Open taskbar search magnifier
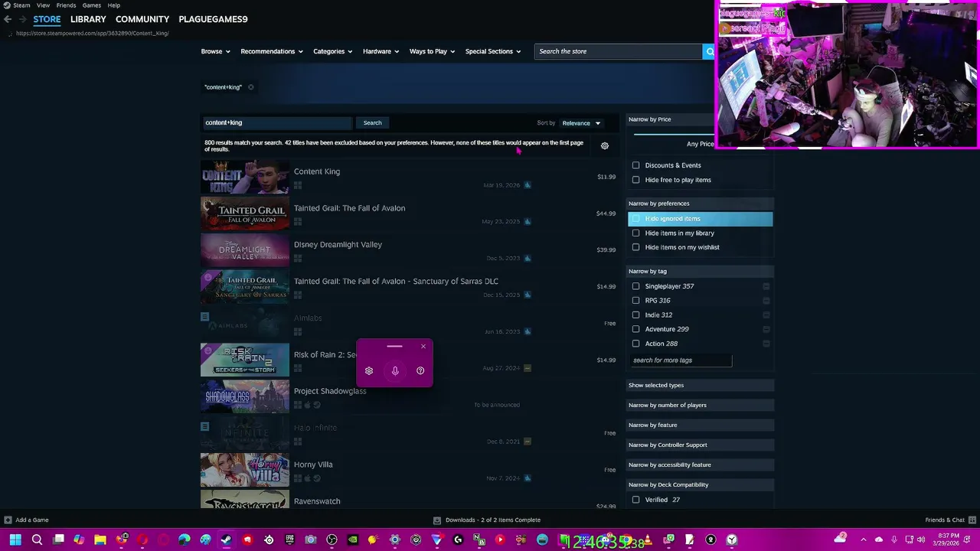This screenshot has width=980, height=551. 37,540
